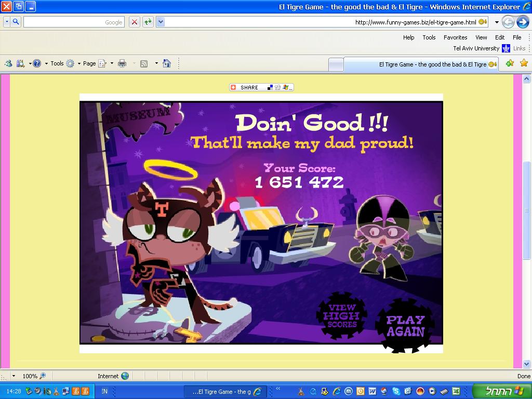Expand the Home button dropdown arrow
This screenshot has width=532, height=399.
pos(156,63)
